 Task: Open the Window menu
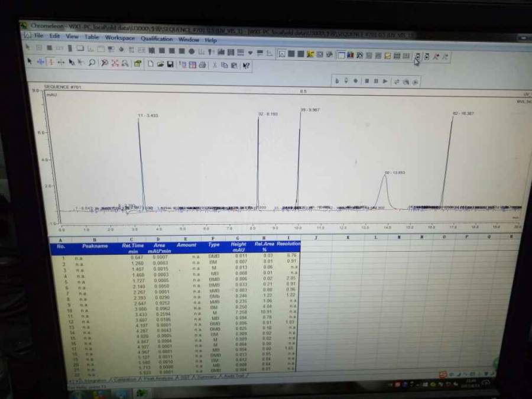tap(189, 40)
